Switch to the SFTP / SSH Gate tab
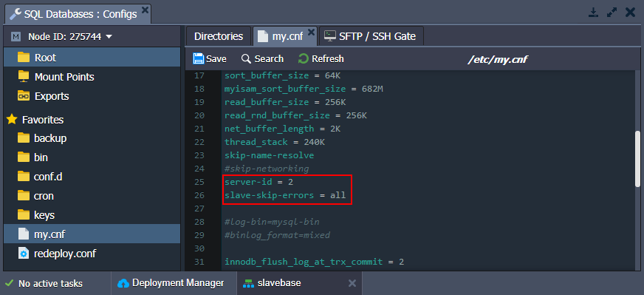Viewport: 644px width, 295px height. (x=371, y=36)
